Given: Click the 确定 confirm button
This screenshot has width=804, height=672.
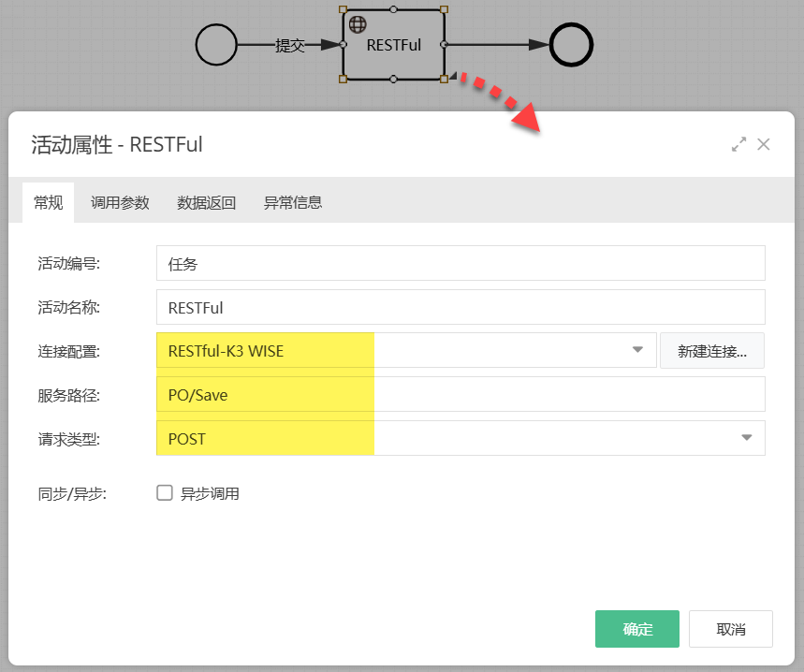Looking at the screenshot, I should pyautogui.click(x=636, y=629).
